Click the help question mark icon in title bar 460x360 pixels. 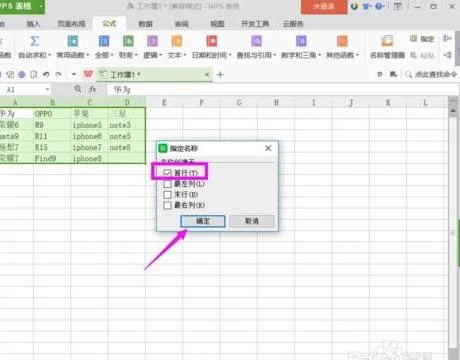(379, 6)
